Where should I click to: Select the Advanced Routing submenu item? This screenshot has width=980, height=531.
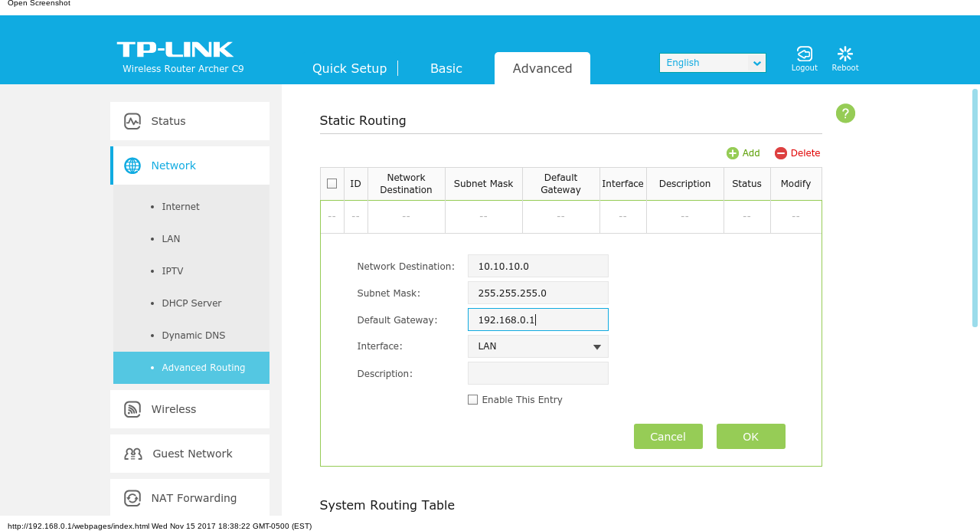click(191, 368)
